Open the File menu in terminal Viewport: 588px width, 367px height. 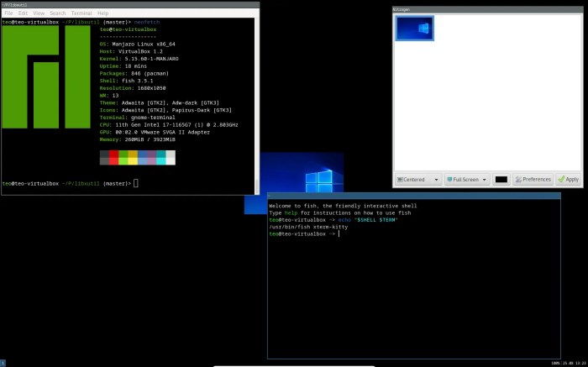(x=8, y=13)
